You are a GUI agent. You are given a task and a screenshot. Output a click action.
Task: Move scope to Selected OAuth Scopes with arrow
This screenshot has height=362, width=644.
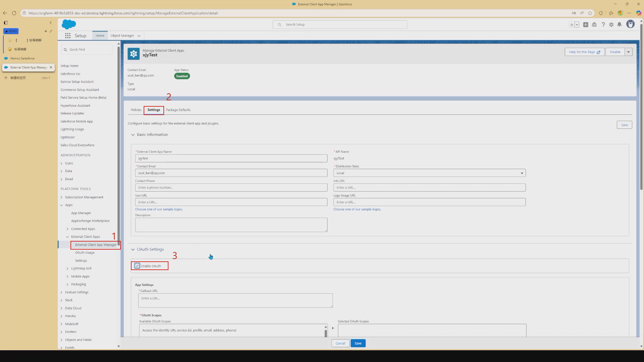(333, 328)
